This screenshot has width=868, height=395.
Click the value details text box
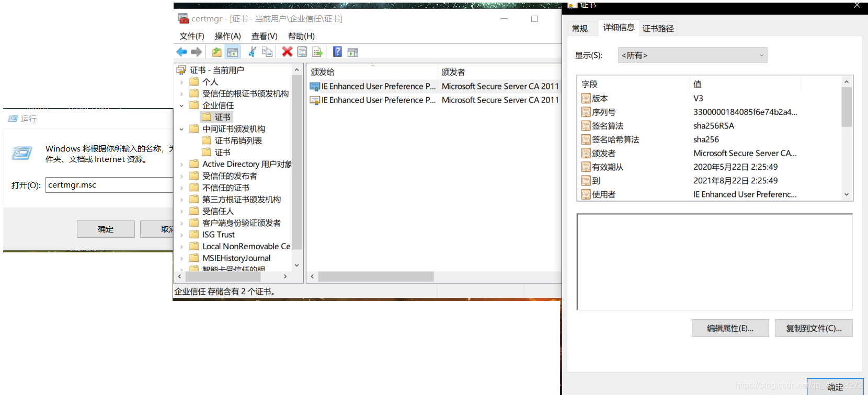(715, 262)
